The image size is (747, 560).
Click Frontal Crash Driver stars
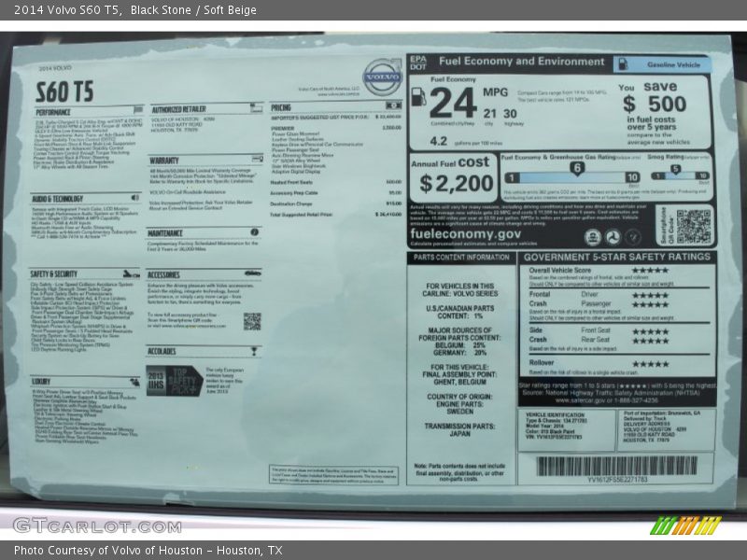click(x=650, y=295)
